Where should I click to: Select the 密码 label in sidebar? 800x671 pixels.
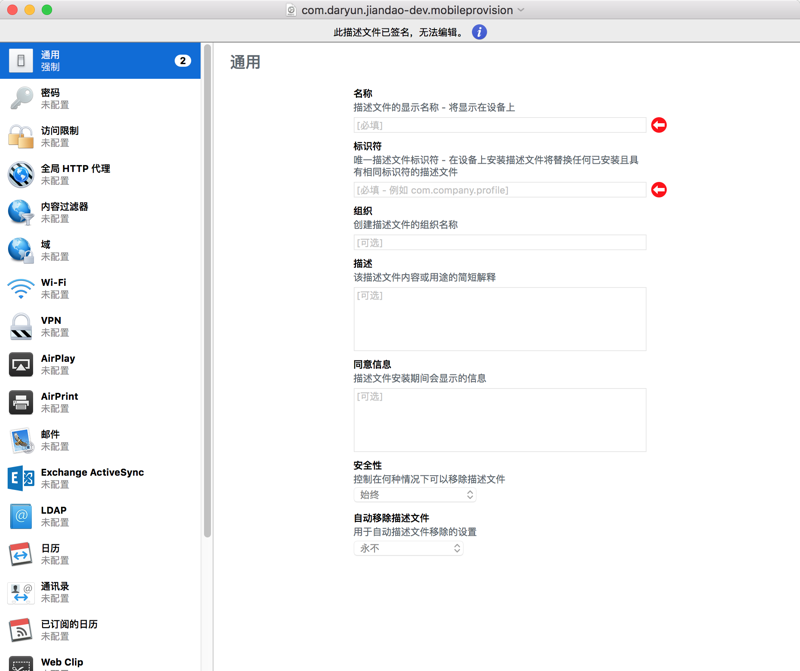pos(50,93)
